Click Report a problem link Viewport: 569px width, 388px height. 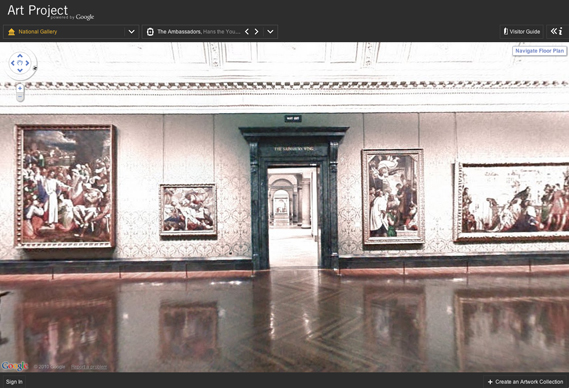coord(89,367)
